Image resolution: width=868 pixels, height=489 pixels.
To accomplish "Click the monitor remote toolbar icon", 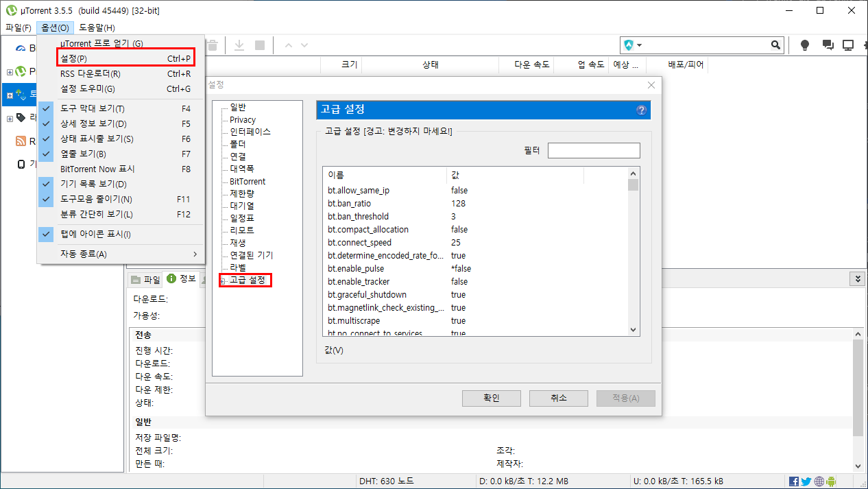I will tap(848, 45).
